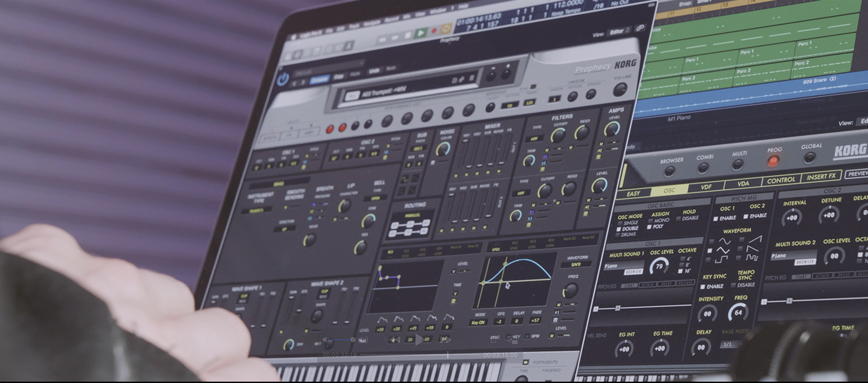Click the round COMBI mode button in M1
868x383 pixels.
tap(703, 168)
